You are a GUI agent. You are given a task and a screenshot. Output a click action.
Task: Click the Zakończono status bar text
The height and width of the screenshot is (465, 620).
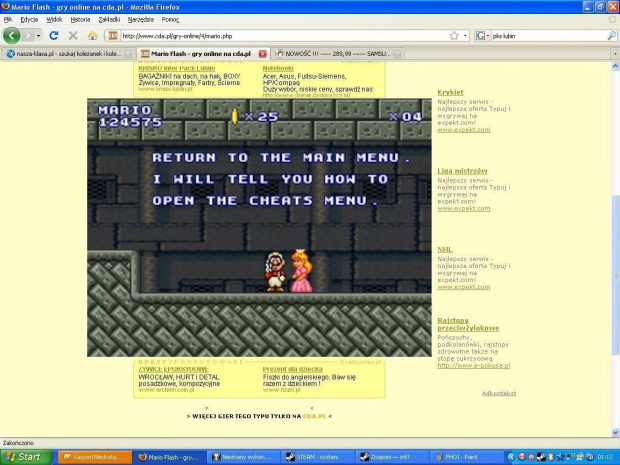pyautogui.click(x=18, y=443)
